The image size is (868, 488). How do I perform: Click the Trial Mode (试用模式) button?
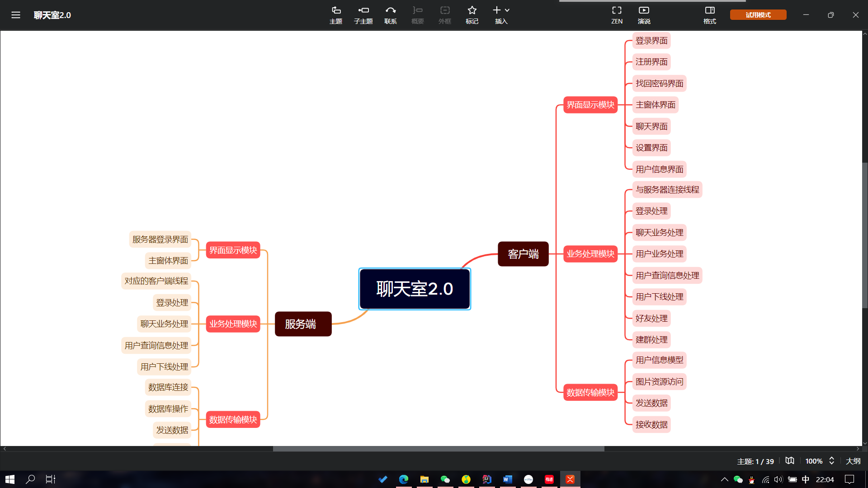point(758,15)
